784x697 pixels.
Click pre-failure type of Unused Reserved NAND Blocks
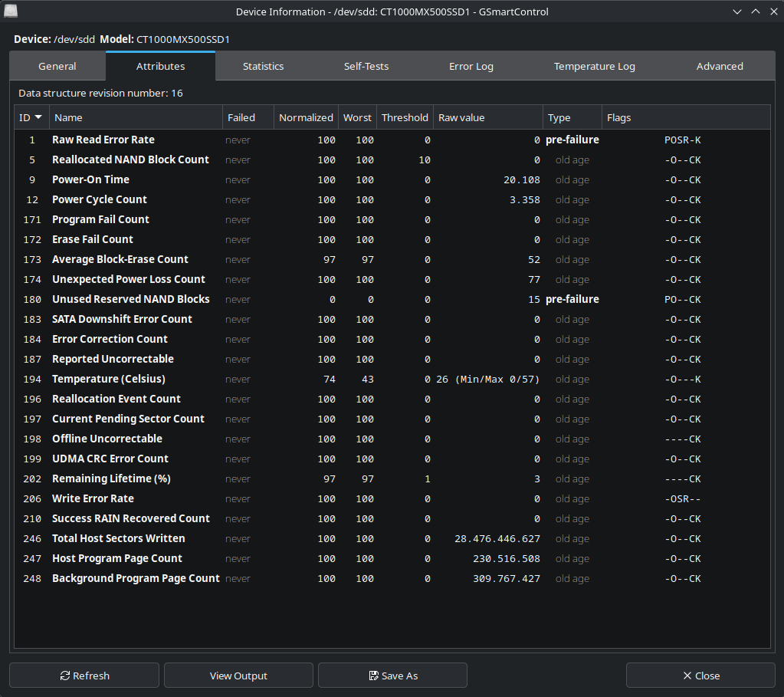coord(572,299)
